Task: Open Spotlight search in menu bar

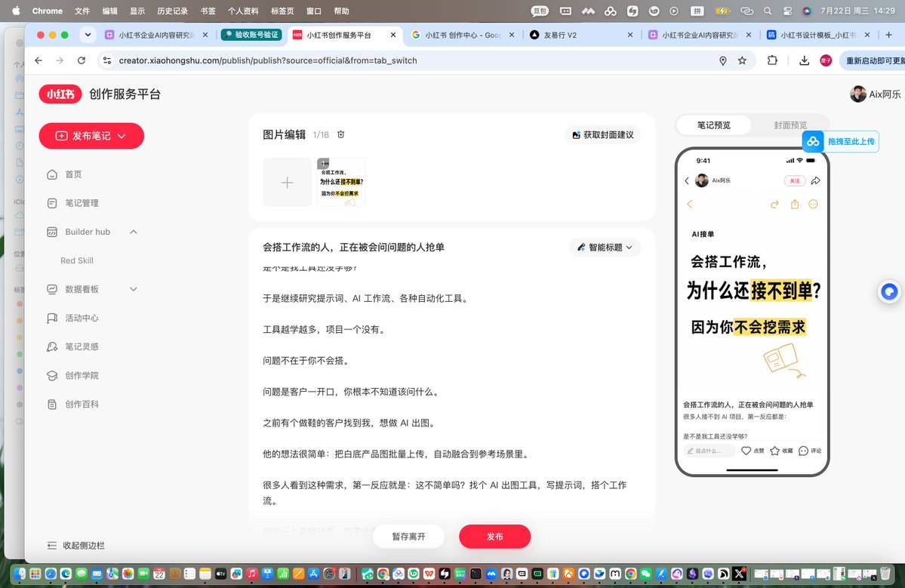Action: point(768,11)
